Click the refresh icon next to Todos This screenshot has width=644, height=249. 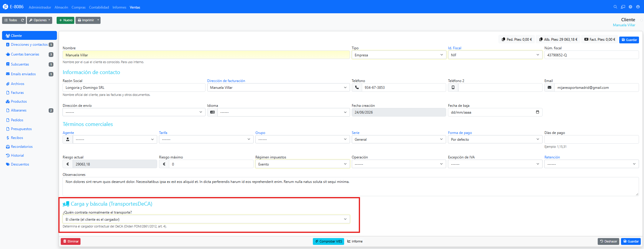point(22,20)
